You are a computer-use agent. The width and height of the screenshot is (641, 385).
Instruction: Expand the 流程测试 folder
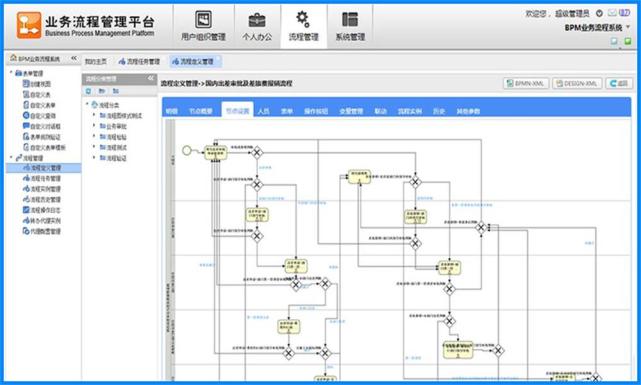94,147
